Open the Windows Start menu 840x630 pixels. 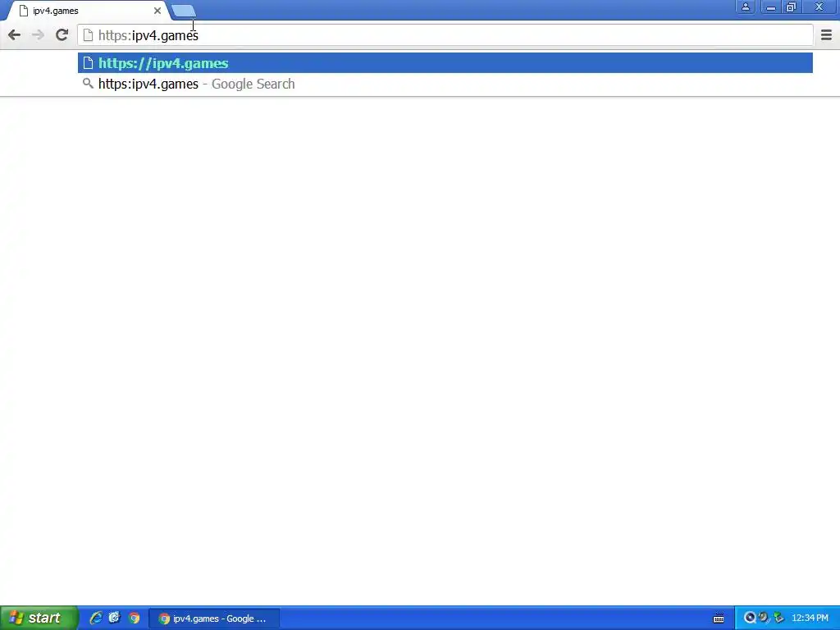tap(39, 619)
